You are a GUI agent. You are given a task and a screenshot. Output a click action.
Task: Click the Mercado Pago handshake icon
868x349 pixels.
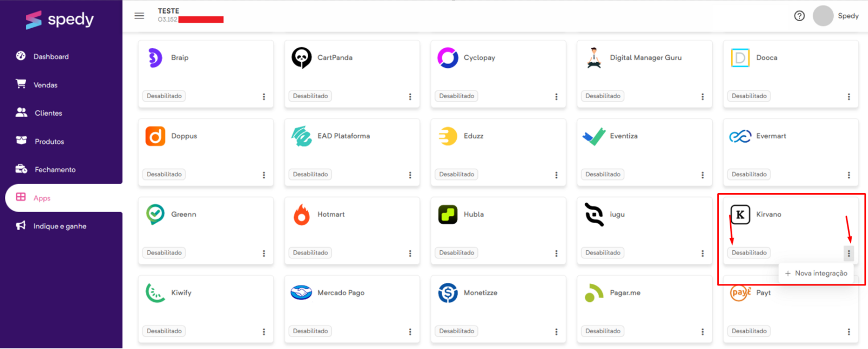pos(301,293)
